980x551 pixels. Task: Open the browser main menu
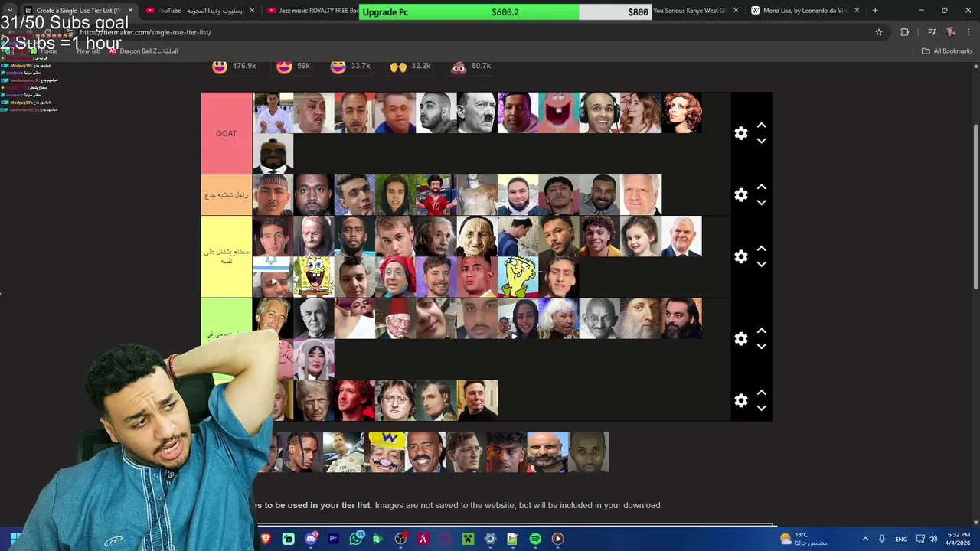click(x=969, y=32)
